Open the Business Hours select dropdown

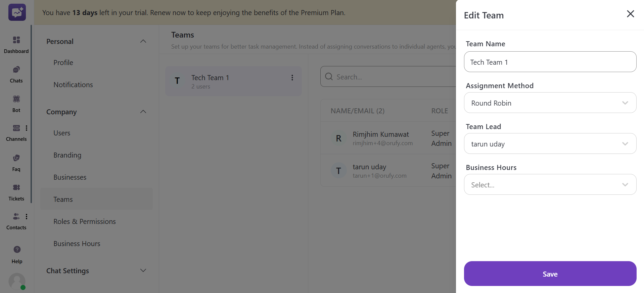[550, 185]
